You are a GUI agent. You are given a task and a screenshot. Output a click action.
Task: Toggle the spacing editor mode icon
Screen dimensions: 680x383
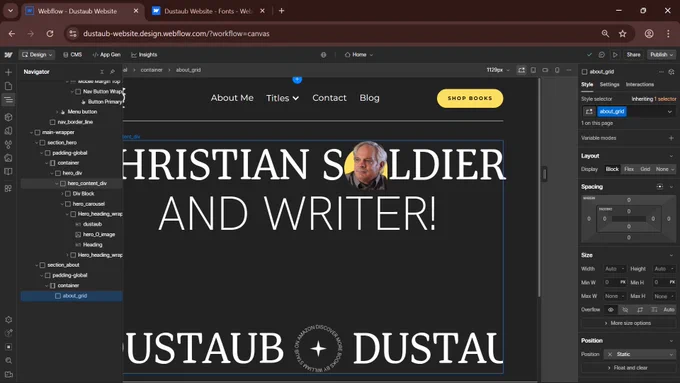pos(660,187)
